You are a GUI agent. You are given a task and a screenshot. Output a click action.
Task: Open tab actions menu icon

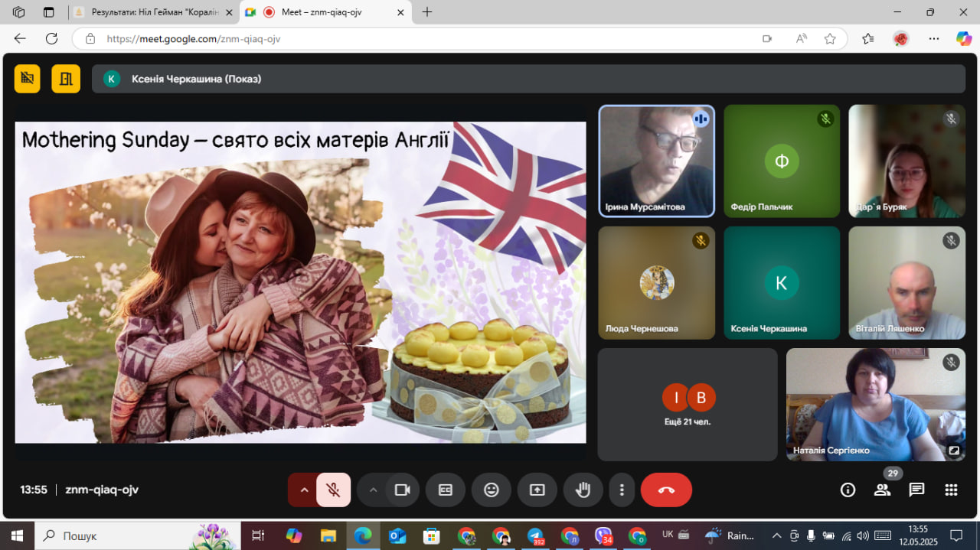(x=49, y=12)
